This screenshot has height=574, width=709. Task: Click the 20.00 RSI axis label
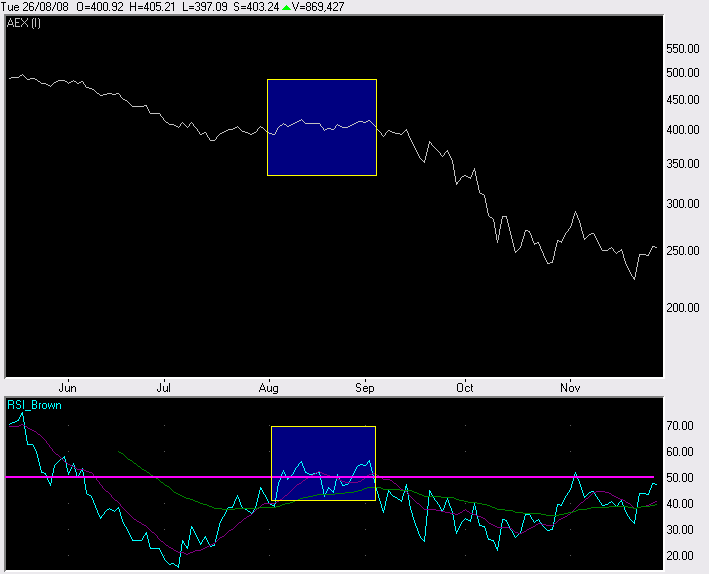click(681, 555)
